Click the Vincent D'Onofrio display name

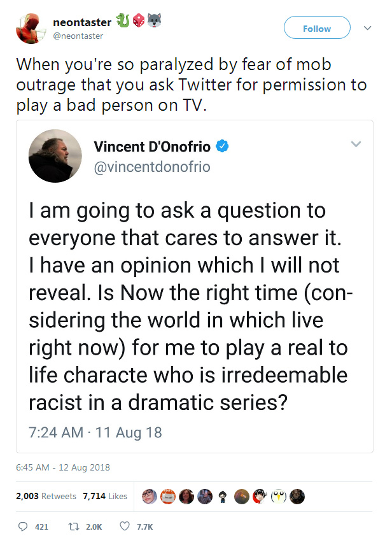pyautogui.click(x=153, y=146)
